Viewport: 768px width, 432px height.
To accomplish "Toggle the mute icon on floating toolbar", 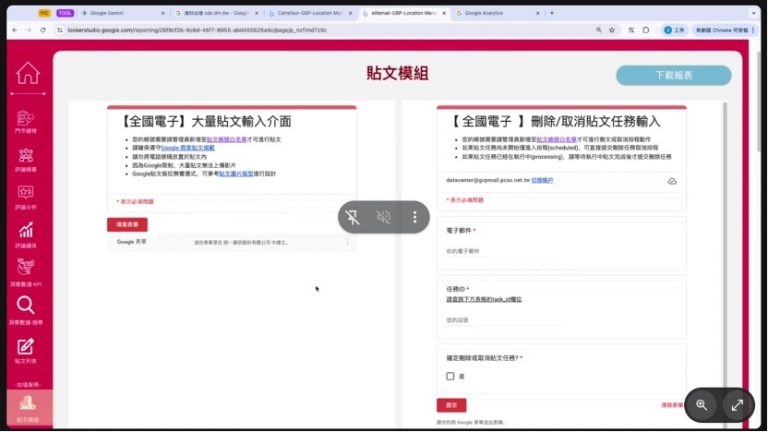I will (383, 217).
